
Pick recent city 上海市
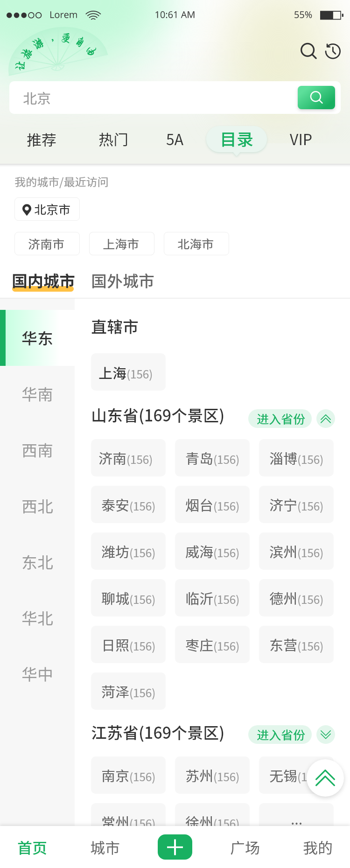(121, 244)
